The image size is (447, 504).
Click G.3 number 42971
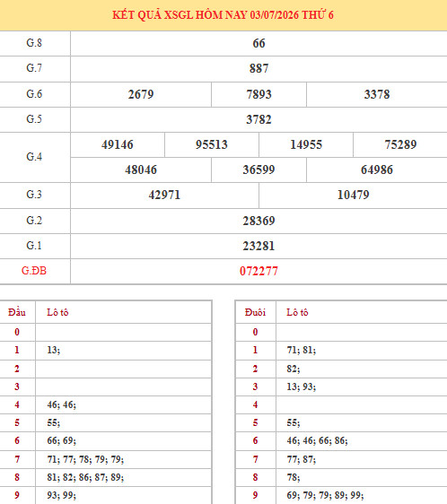(164, 195)
